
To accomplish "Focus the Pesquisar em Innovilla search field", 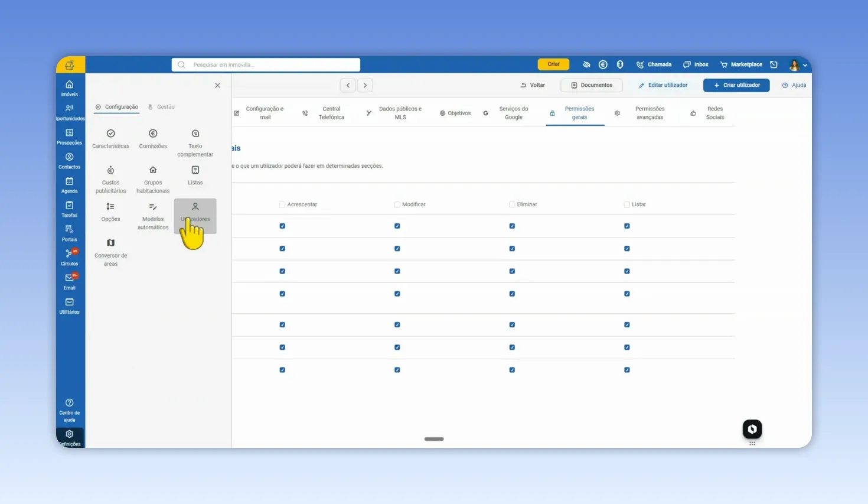I will pyautogui.click(x=266, y=64).
